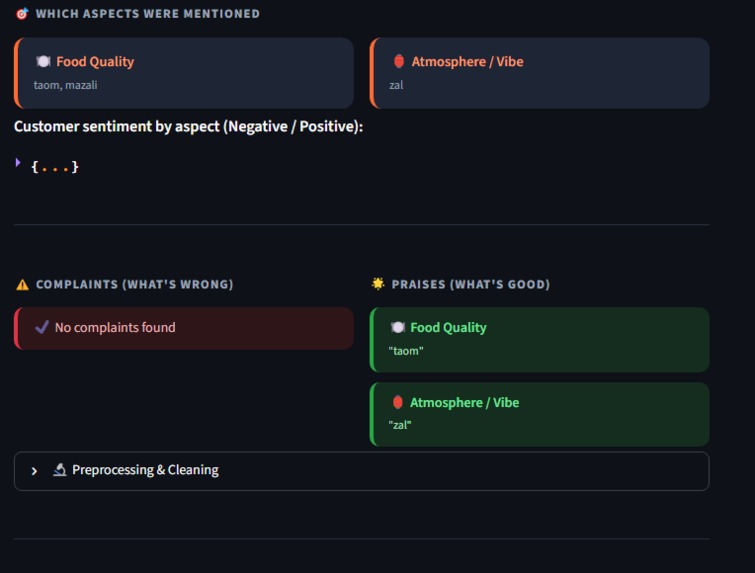Image resolution: width=755 pixels, height=573 pixels.
Task: Click the lantern icon in the orange Atmosphere / Vibe card
Action: coord(399,61)
